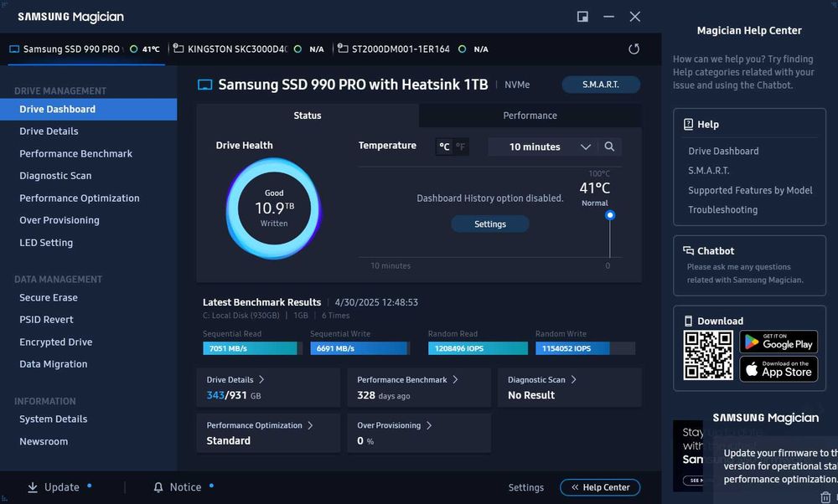Collapse the Help Center panel button
This screenshot has width=838, height=504.
[x=600, y=487]
